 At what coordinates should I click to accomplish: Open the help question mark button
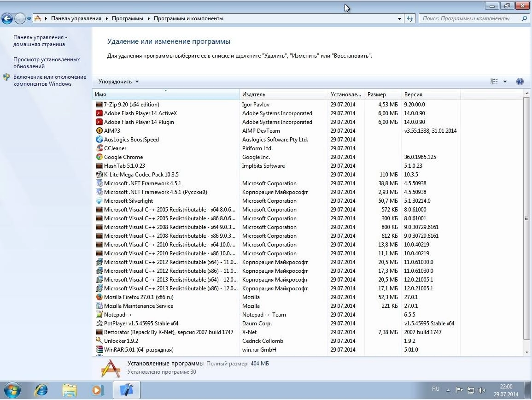click(520, 82)
